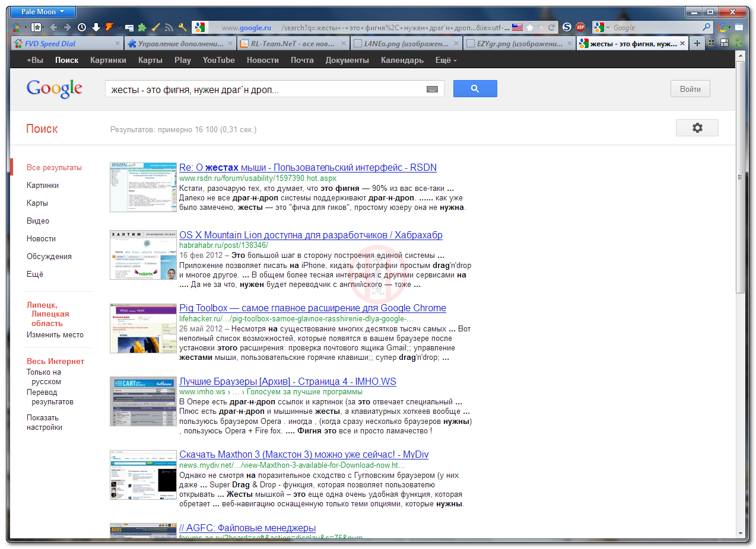Go back using the left arrow

click(x=53, y=27)
